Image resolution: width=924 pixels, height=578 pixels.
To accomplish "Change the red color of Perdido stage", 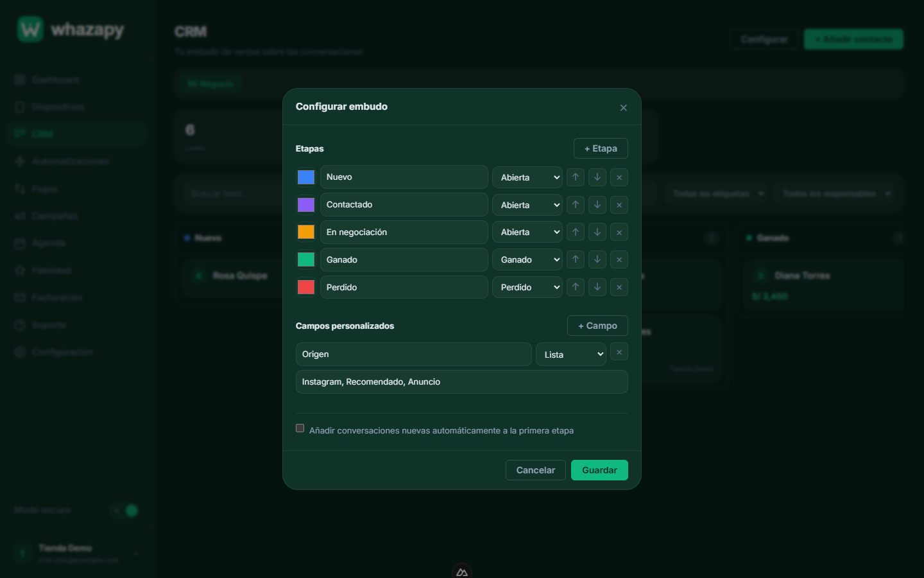I will point(306,287).
